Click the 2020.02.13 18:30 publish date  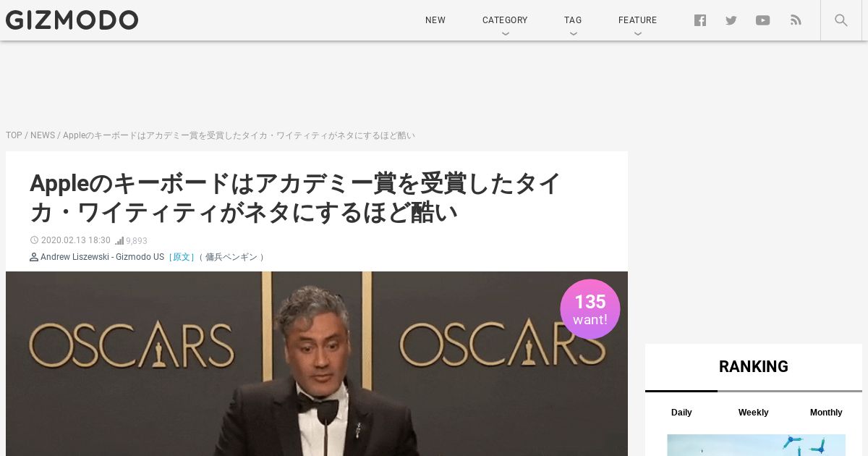coord(76,240)
